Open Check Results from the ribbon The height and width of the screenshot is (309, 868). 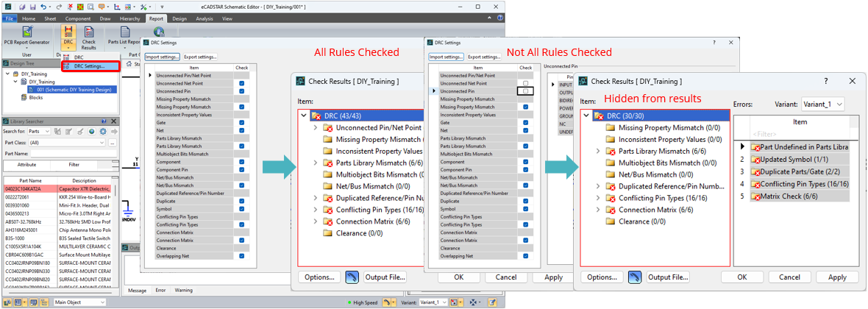pyautogui.click(x=88, y=37)
